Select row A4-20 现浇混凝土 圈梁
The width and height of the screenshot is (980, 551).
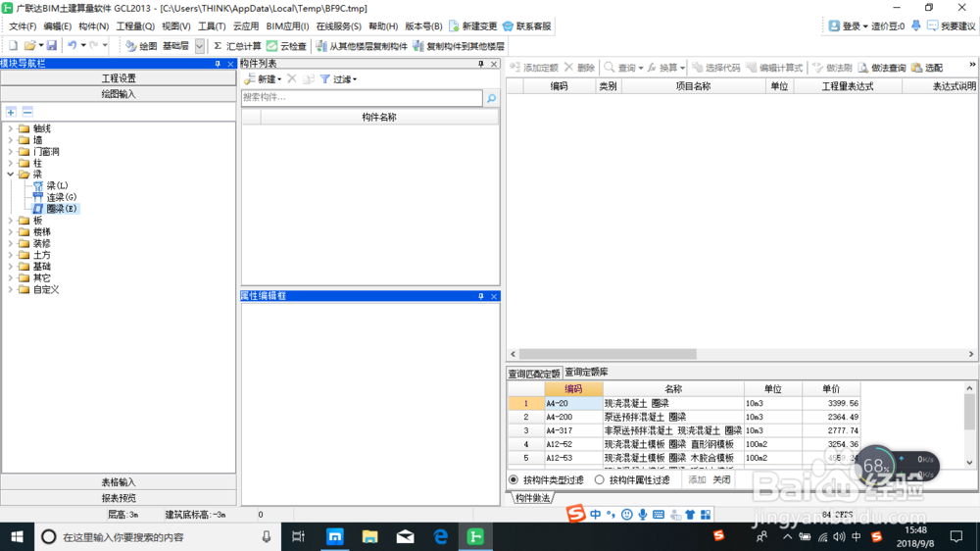click(x=684, y=403)
